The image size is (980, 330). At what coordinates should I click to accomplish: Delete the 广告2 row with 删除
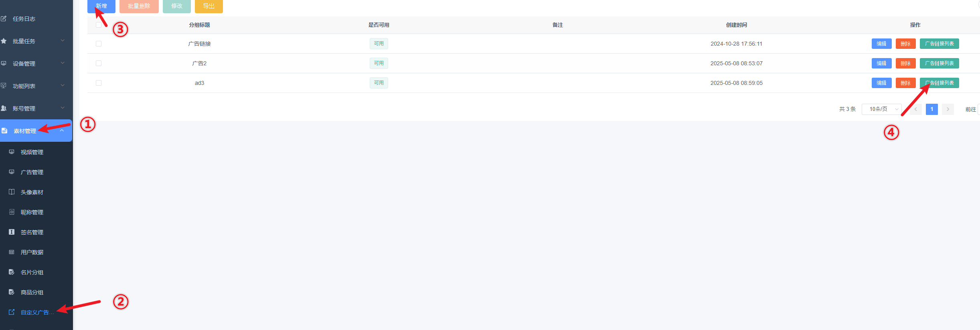(905, 63)
